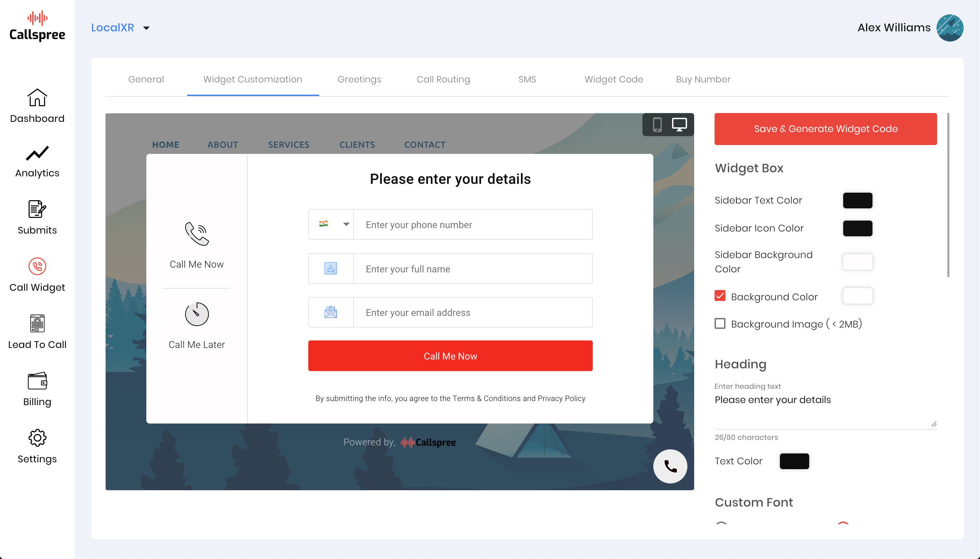Open the Greetings tab
Screen dimensions: 980x559
359,79
